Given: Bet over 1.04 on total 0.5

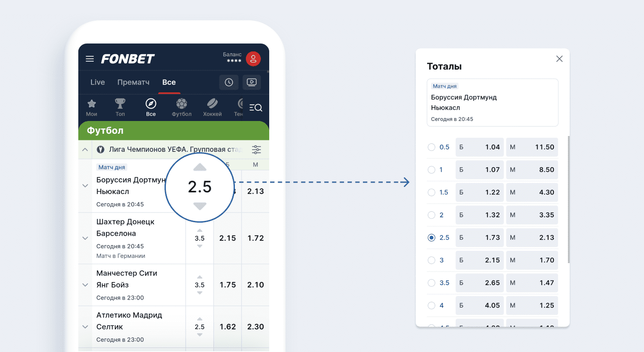Looking at the screenshot, I should pyautogui.click(x=479, y=147).
